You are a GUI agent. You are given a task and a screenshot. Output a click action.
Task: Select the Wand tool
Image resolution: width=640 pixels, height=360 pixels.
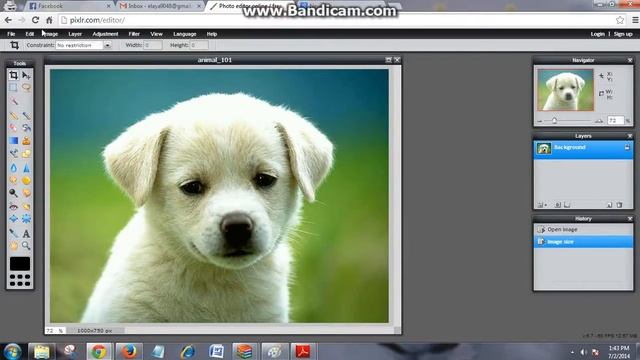[13, 100]
